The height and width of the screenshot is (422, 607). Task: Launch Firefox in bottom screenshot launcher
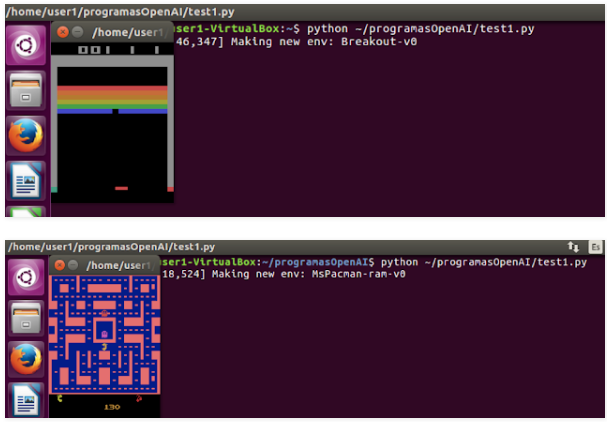26,359
